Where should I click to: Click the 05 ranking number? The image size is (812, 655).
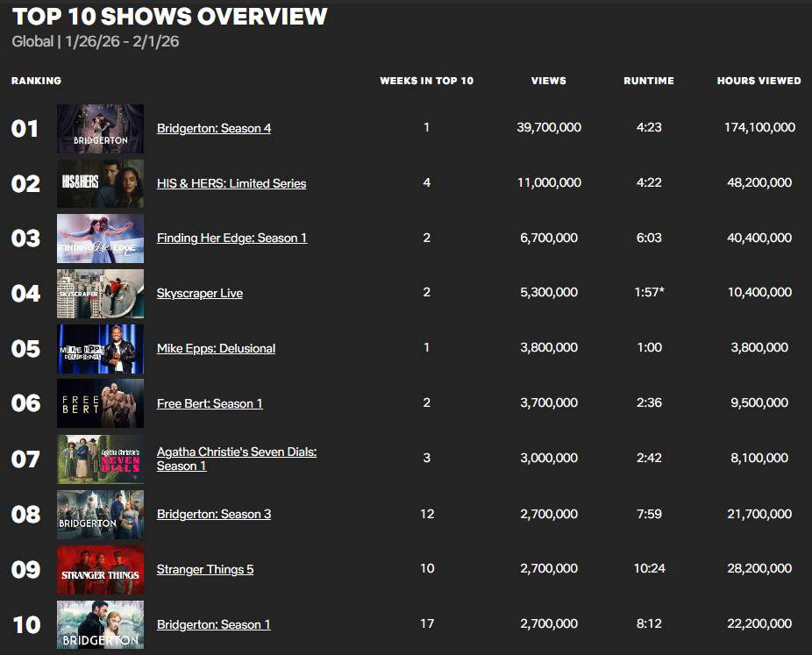click(x=25, y=349)
